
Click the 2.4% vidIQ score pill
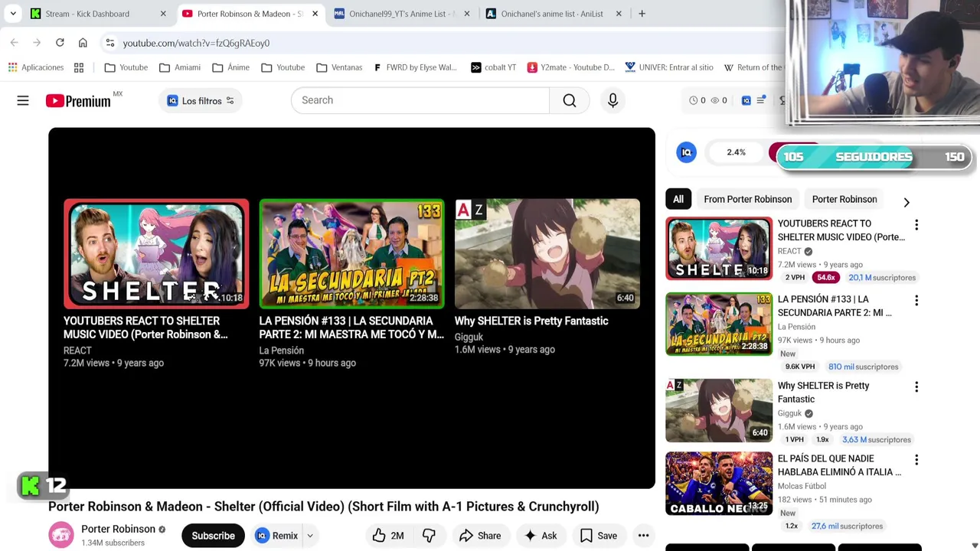tap(736, 152)
